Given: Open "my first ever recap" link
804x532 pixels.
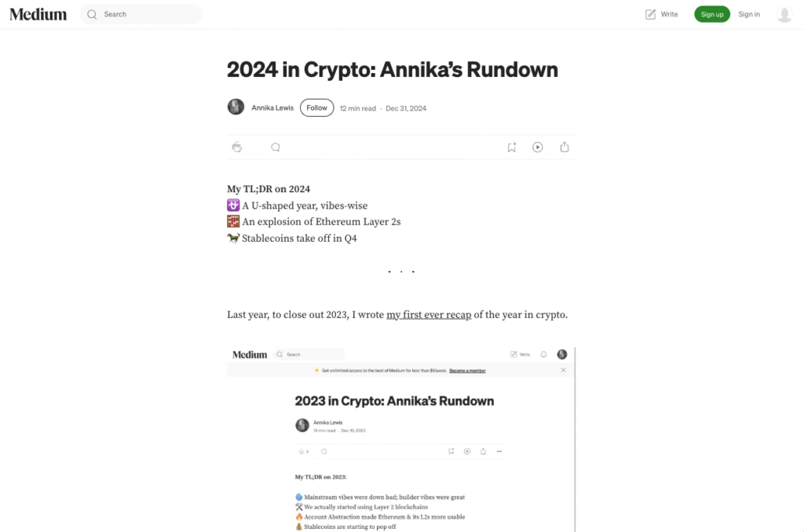Looking at the screenshot, I should click(429, 315).
